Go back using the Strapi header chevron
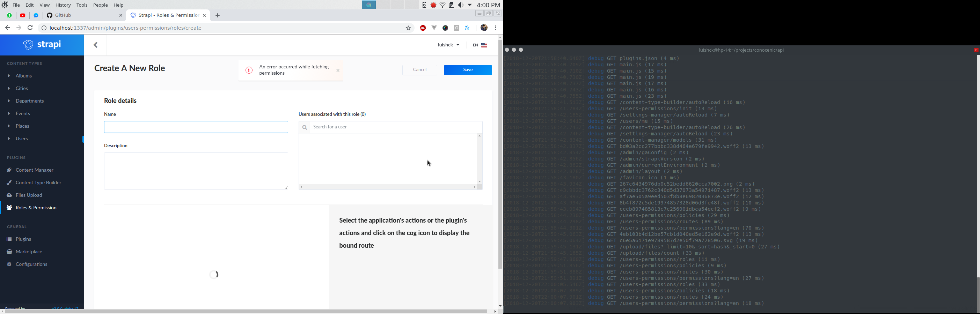Image resolution: width=980 pixels, height=314 pixels. (x=95, y=45)
